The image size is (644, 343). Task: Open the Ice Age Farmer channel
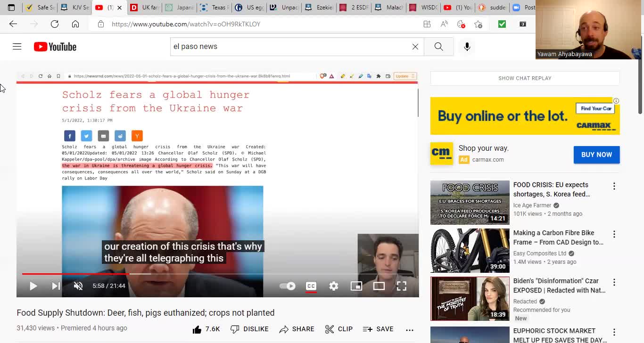coord(532,205)
